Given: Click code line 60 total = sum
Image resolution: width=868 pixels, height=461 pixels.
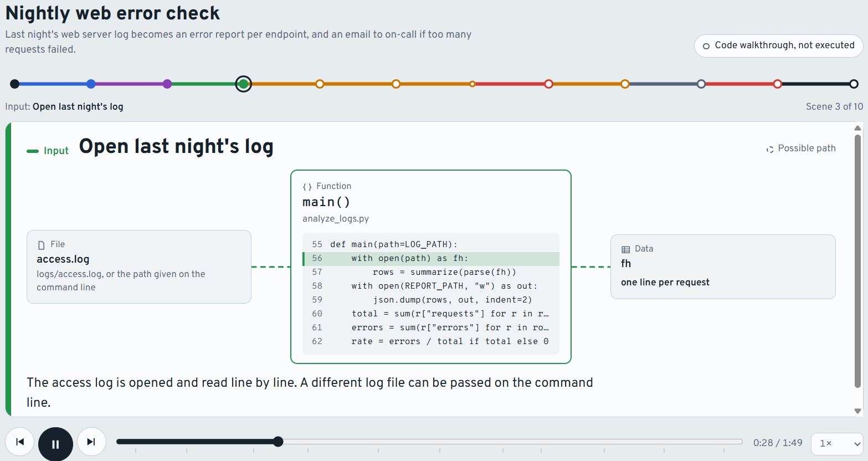Looking at the screenshot, I should point(431,314).
